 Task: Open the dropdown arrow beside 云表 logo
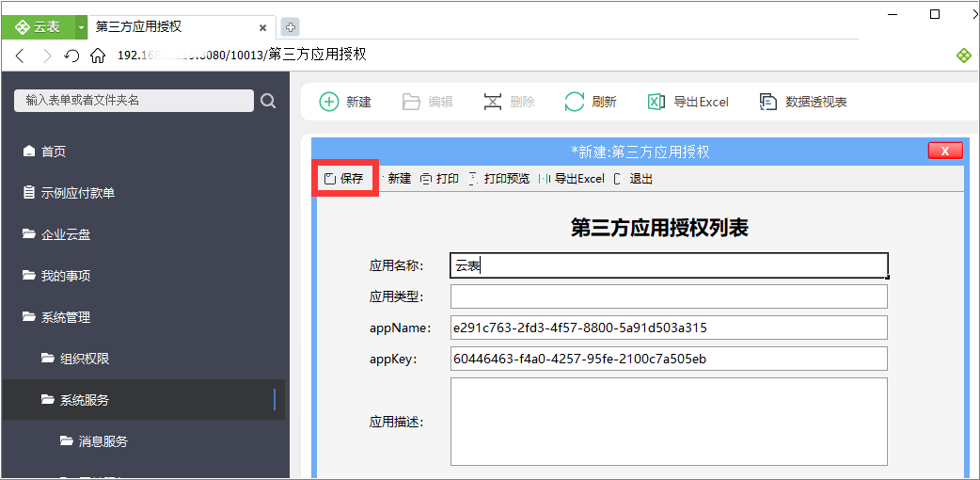point(81,27)
